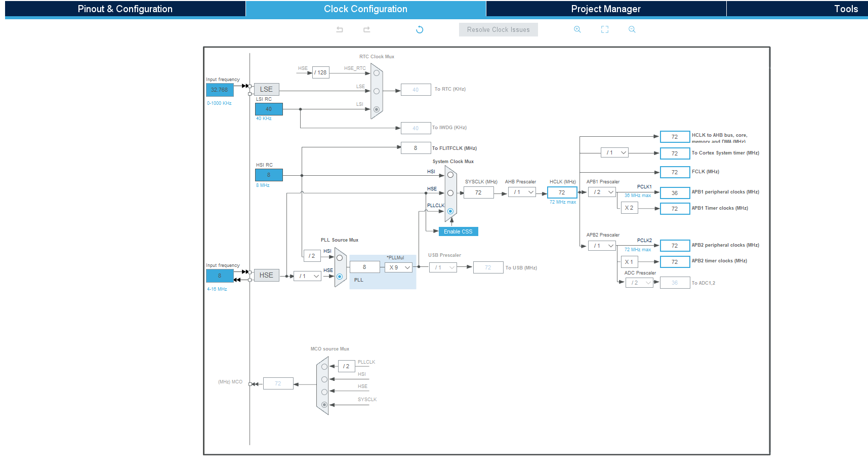Viewport: 868px width, 468px height.
Task: Click the undo arrow icon
Action: 339,29
